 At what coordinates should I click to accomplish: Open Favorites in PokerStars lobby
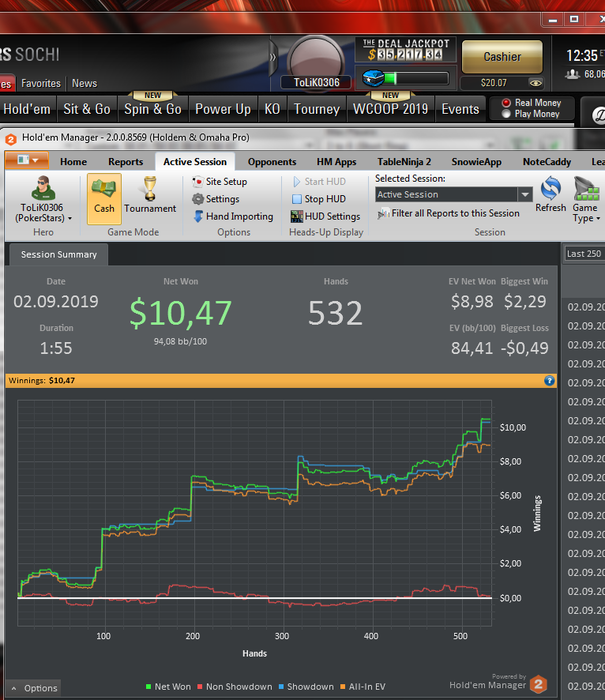41,83
